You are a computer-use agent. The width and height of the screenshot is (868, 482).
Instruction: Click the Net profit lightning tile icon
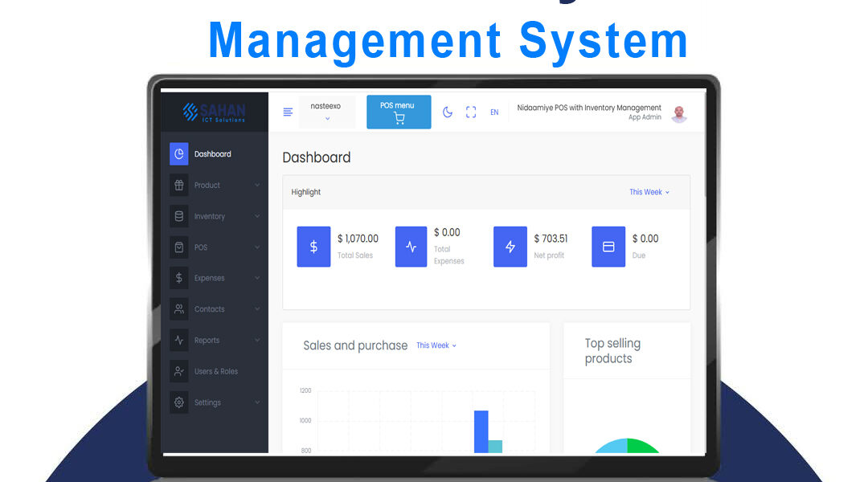[x=510, y=247]
